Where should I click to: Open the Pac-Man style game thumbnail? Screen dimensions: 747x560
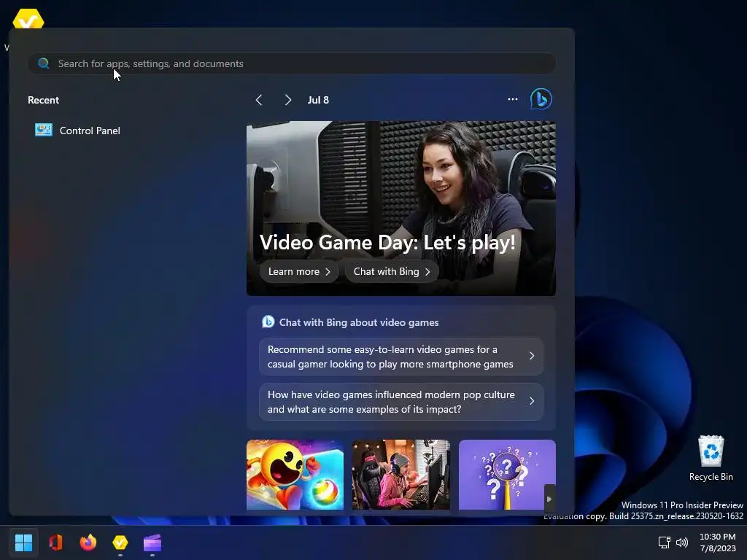[x=295, y=475]
